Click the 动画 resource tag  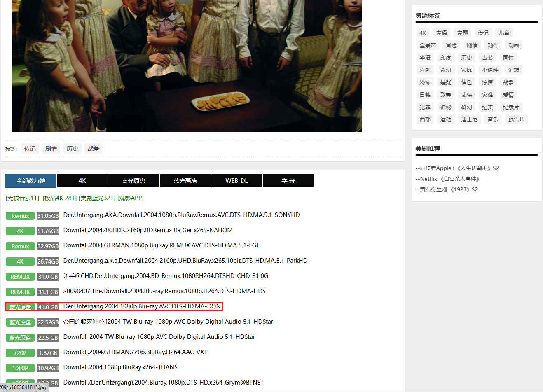point(514,45)
